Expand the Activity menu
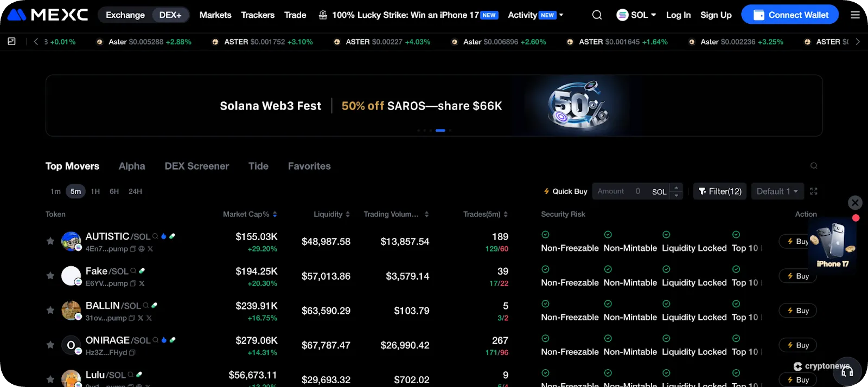The height and width of the screenshot is (387, 868). pyautogui.click(x=535, y=15)
